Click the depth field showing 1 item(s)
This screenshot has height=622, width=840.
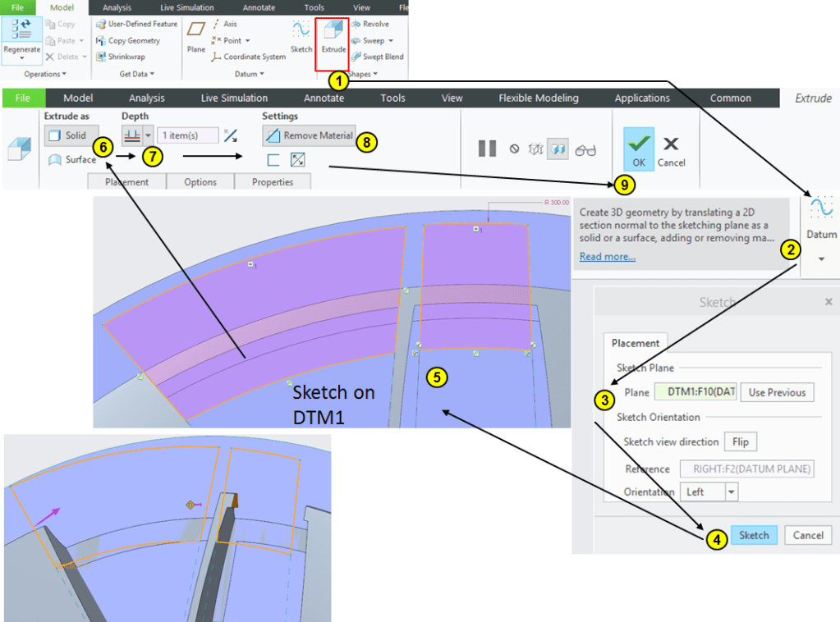(188, 135)
